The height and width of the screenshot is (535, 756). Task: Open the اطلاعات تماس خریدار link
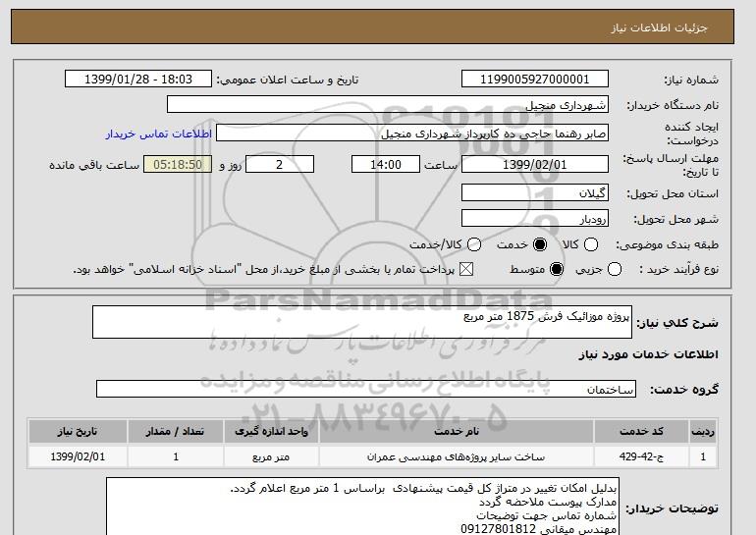tap(159, 134)
